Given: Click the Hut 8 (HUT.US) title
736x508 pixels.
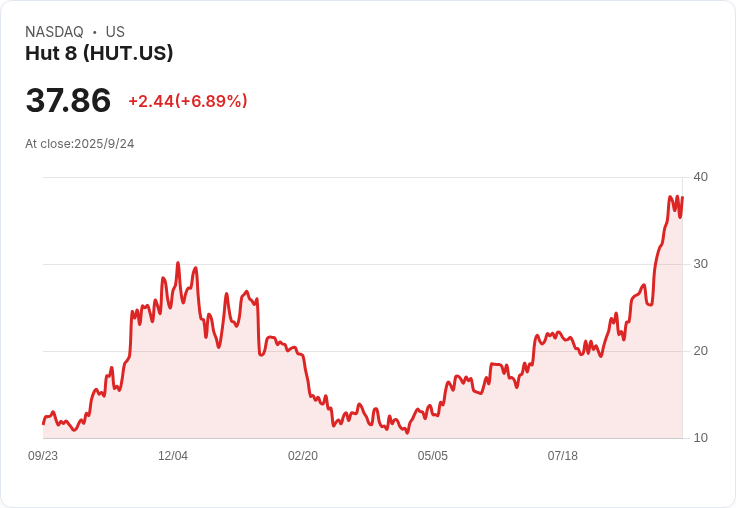Looking at the screenshot, I should (x=99, y=53).
